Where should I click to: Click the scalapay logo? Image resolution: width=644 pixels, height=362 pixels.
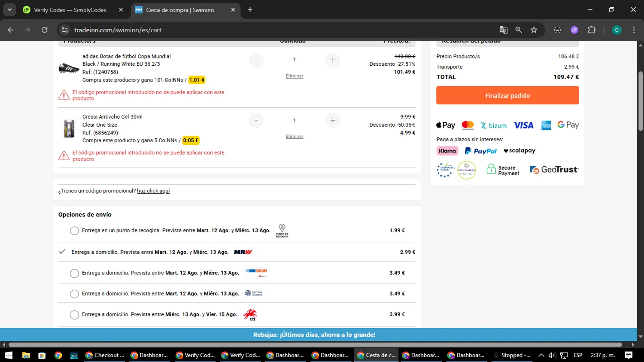pos(519,151)
